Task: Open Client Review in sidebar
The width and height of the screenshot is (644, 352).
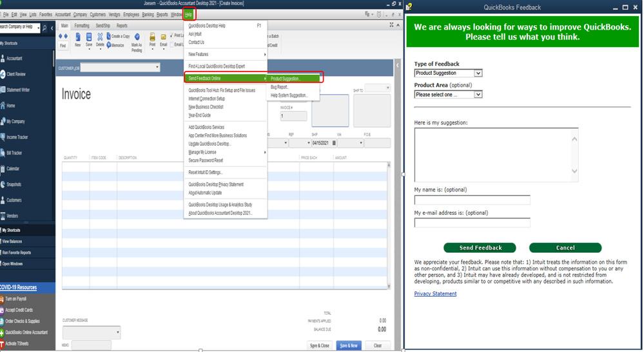Action: pyautogui.click(x=13, y=74)
